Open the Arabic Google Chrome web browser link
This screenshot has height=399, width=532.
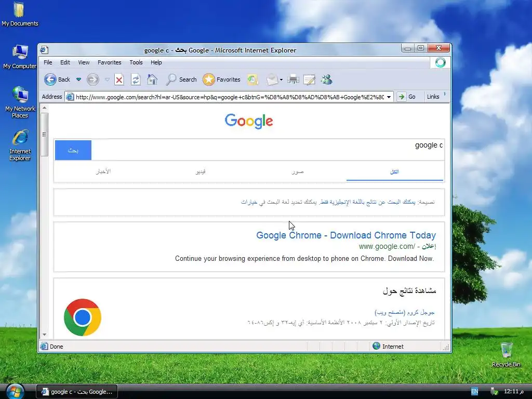405,312
